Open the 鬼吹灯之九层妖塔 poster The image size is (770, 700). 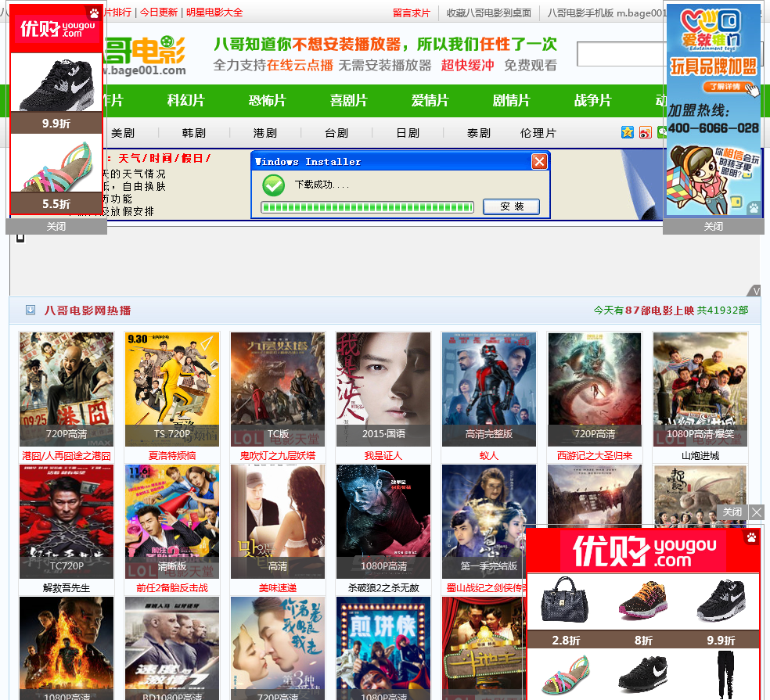click(278, 389)
